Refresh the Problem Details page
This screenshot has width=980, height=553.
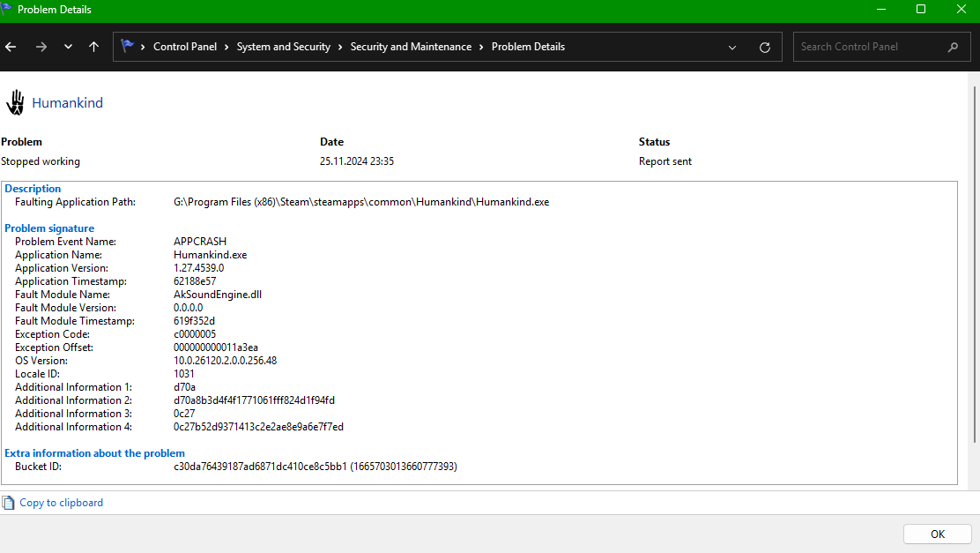764,47
